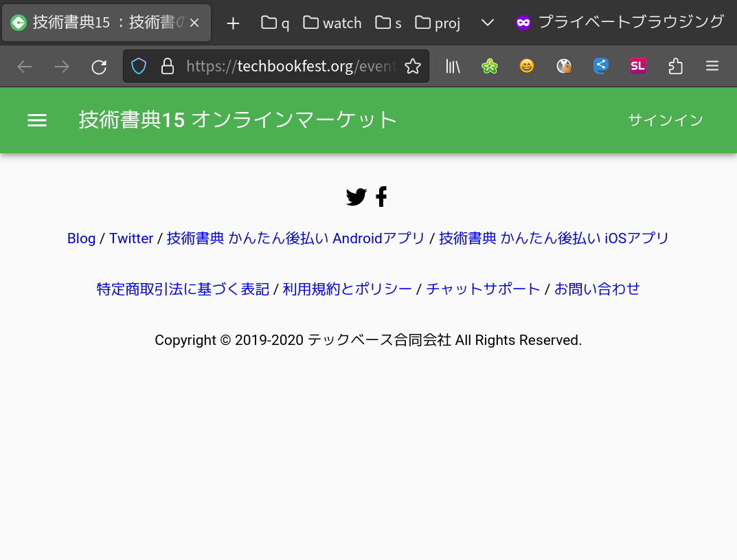Show site security padlock info
This screenshot has width=737, height=560.
point(168,66)
